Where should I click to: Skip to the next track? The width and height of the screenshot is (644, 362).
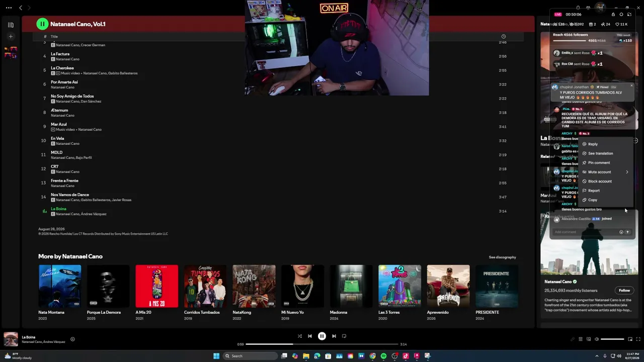tap(334, 336)
